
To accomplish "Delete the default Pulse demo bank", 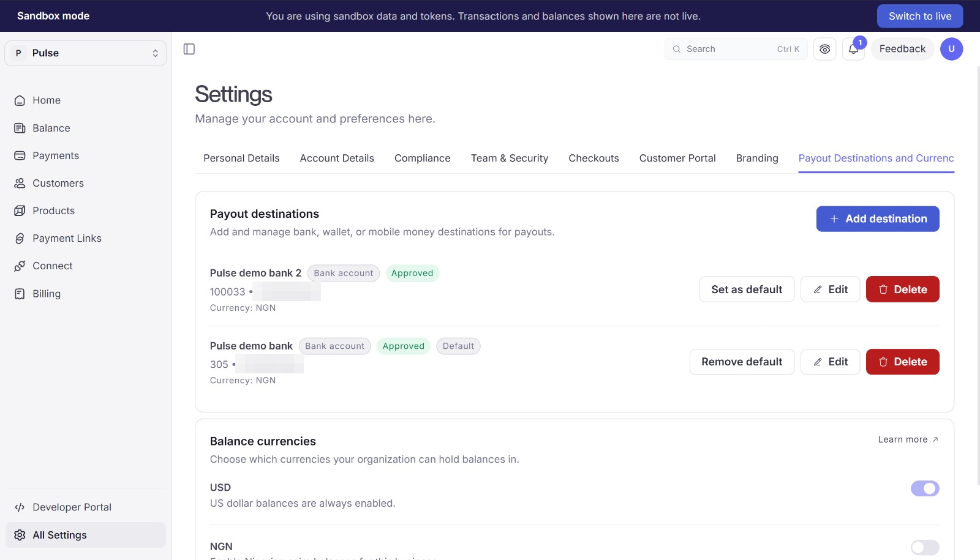I will (903, 362).
